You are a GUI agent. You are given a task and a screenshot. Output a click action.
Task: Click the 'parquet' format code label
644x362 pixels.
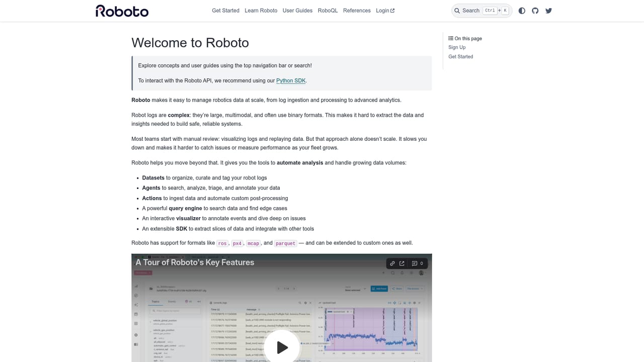[x=285, y=243]
